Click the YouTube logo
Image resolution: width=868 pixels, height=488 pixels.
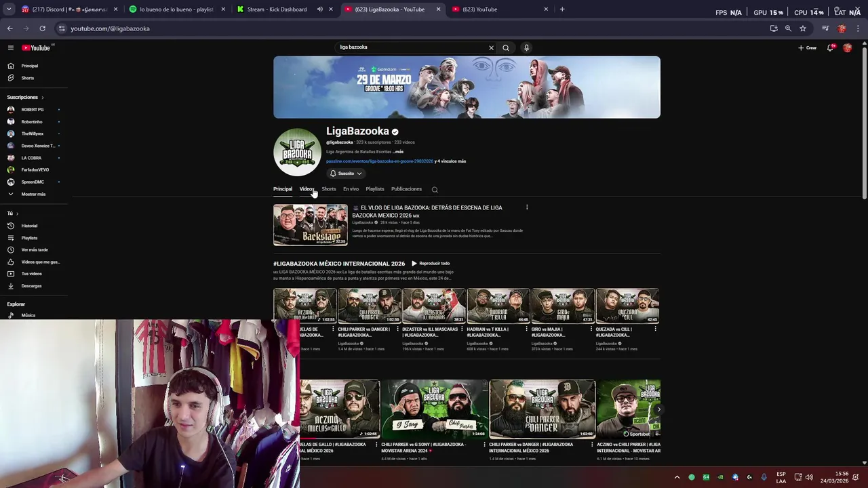click(x=36, y=47)
